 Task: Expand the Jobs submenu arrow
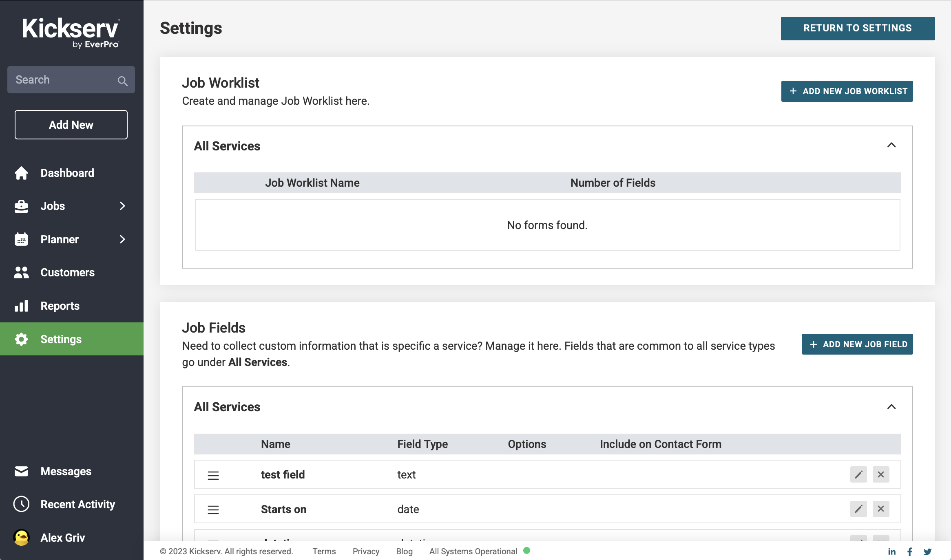(122, 206)
